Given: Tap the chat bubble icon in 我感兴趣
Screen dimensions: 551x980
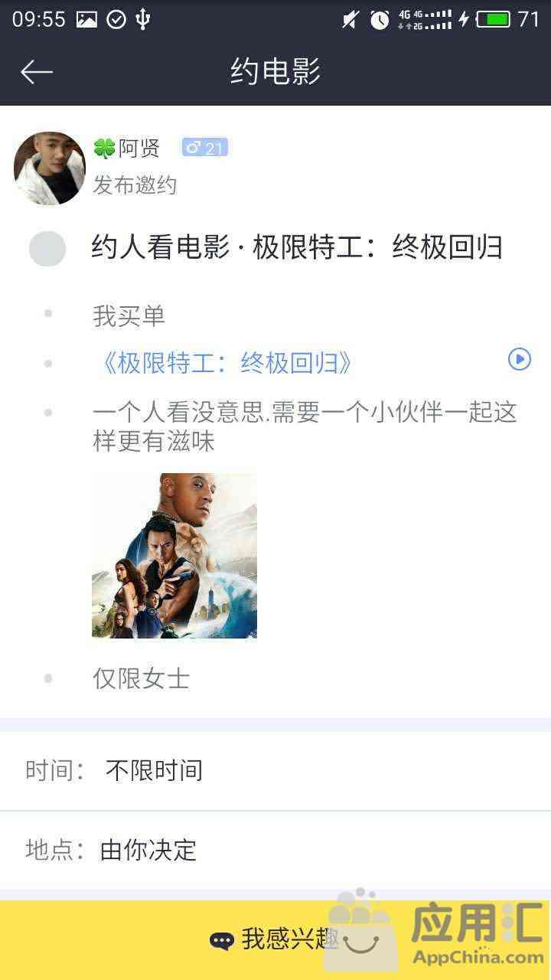Looking at the screenshot, I should 222,941.
